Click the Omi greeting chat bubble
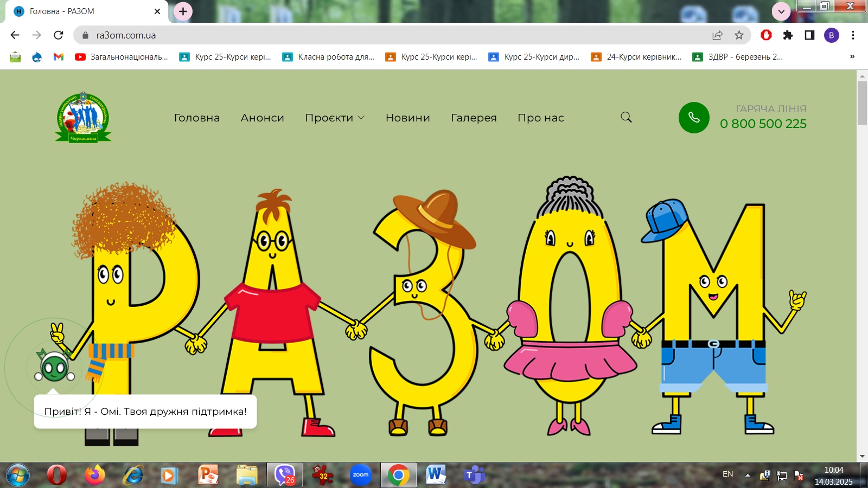This screenshot has width=868, height=488. point(145,412)
